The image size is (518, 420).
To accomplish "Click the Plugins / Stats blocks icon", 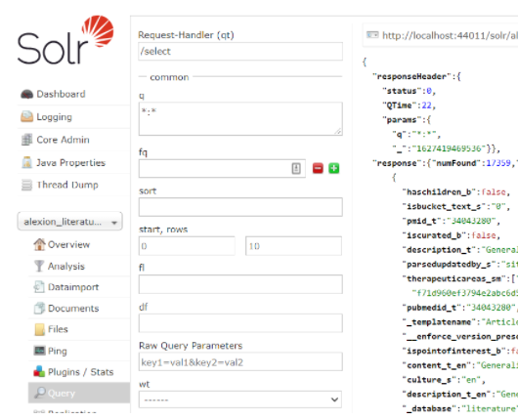I will [x=39, y=371].
